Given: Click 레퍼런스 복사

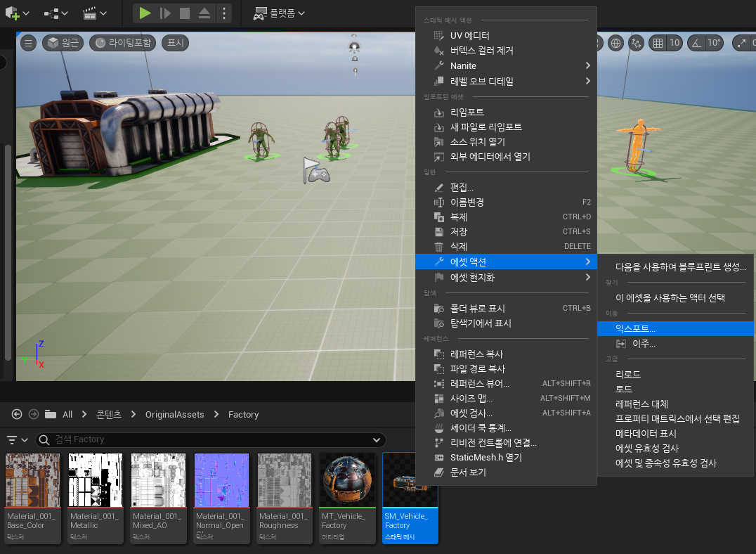Looking at the screenshot, I should pos(507,354).
